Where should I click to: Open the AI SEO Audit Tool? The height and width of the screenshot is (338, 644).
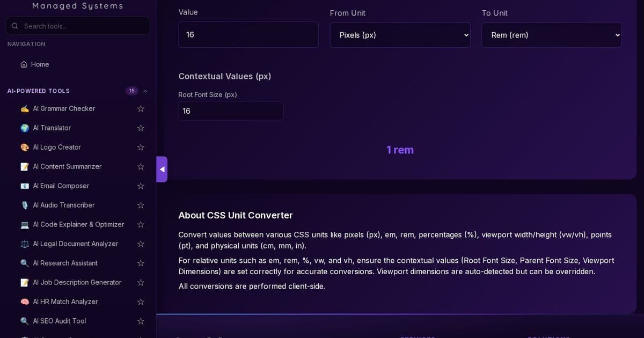(x=59, y=321)
